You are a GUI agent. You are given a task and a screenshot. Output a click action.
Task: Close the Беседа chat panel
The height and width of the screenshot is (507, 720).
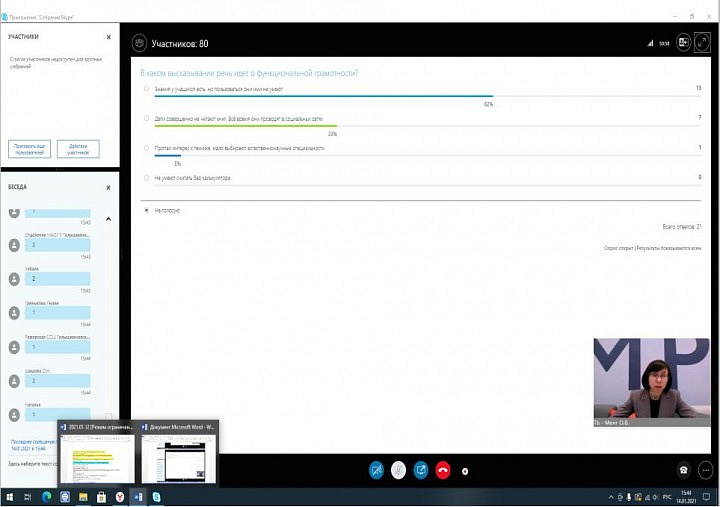(x=109, y=187)
